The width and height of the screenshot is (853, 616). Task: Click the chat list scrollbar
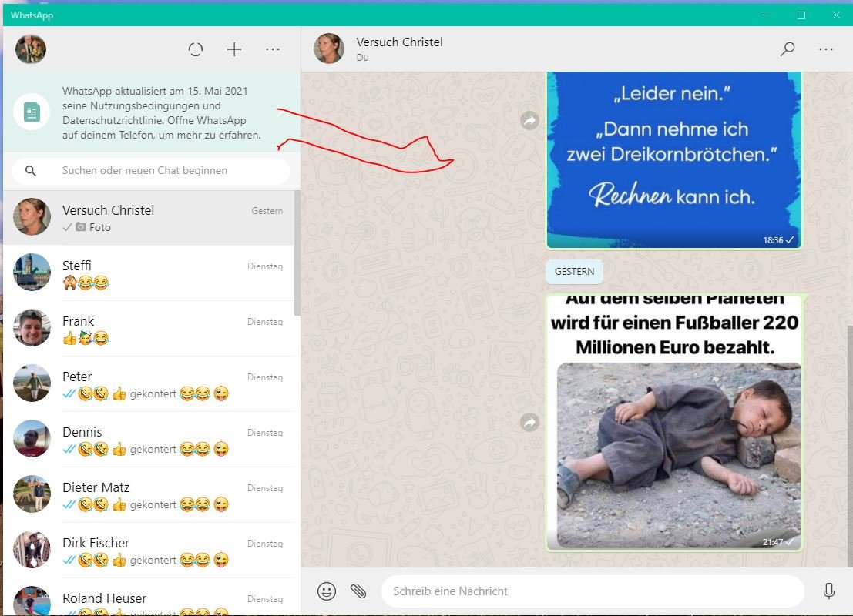(297, 253)
